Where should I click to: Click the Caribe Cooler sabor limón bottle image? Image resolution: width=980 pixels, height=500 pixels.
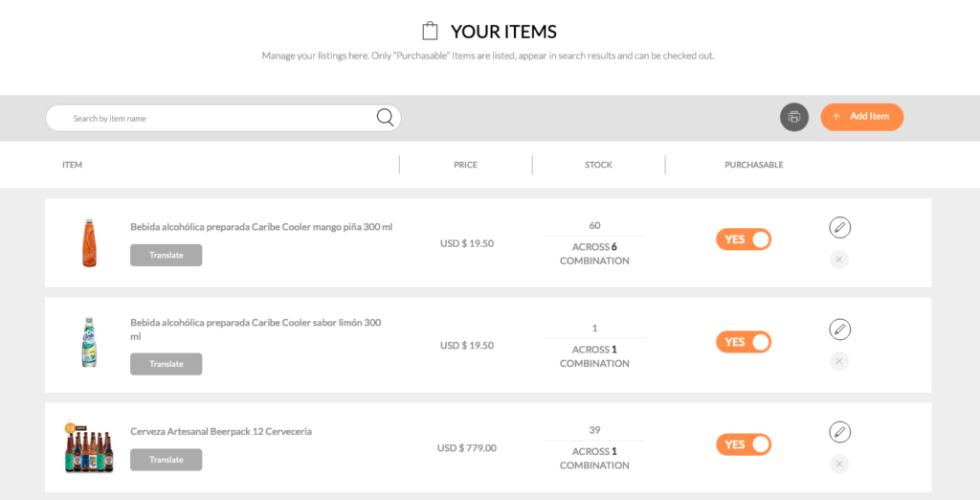pos(88,343)
